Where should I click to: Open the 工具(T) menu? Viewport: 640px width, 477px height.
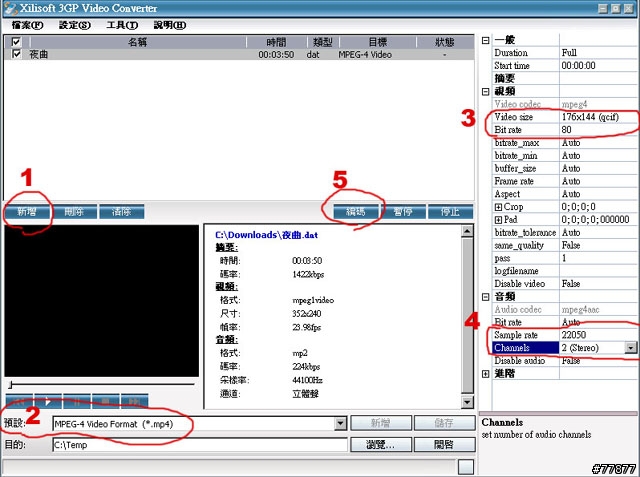click(x=122, y=25)
